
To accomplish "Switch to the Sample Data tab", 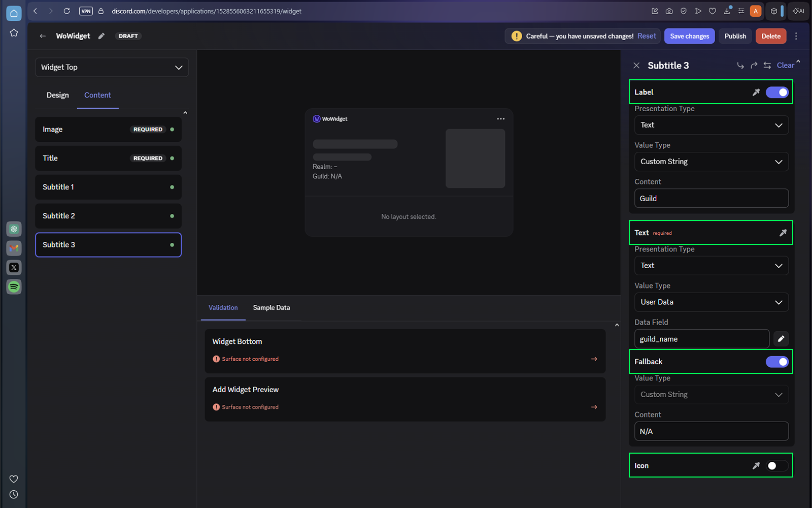I will pos(272,308).
